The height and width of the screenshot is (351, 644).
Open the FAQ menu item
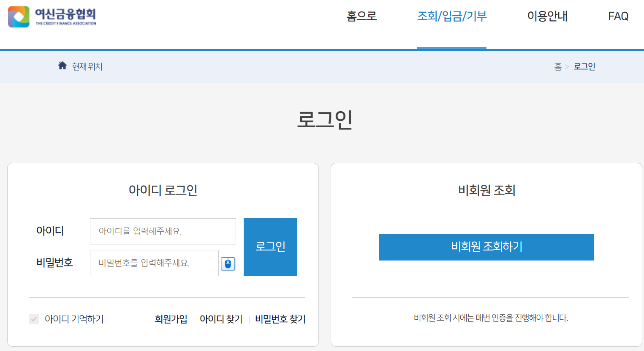(x=618, y=16)
